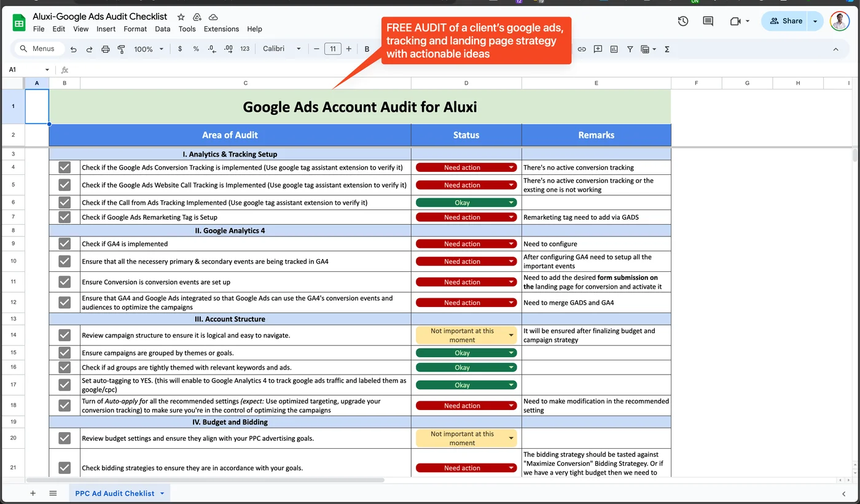Expand the font size dropdown
Screen dimensions: 860x504
coord(332,48)
